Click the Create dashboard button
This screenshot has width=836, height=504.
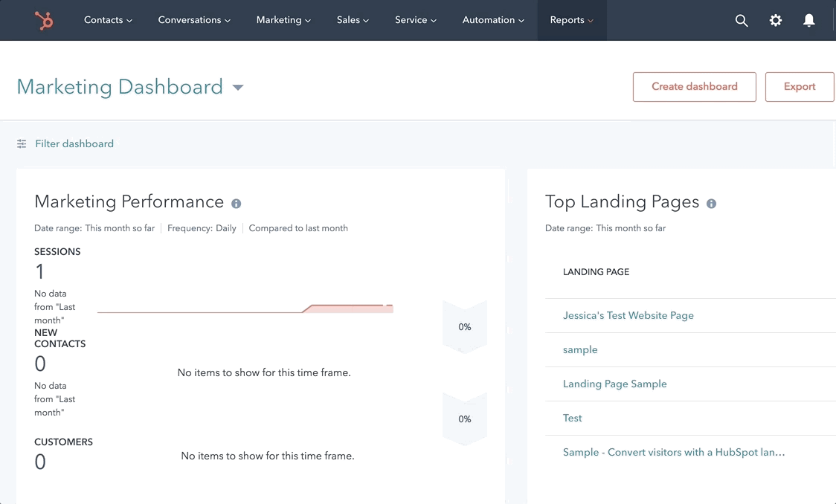(694, 87)
